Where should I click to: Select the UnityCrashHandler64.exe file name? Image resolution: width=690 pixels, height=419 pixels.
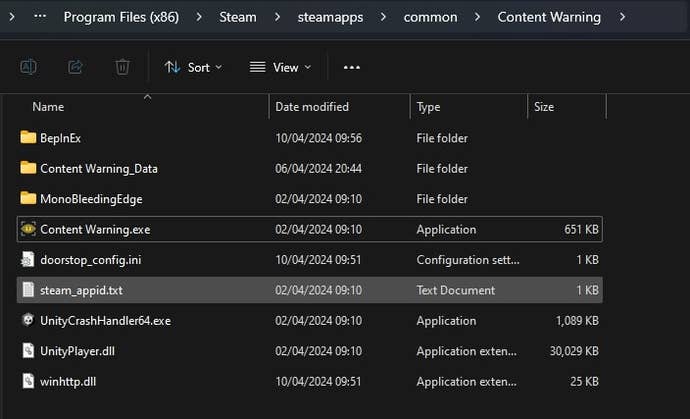pos(106,320)
